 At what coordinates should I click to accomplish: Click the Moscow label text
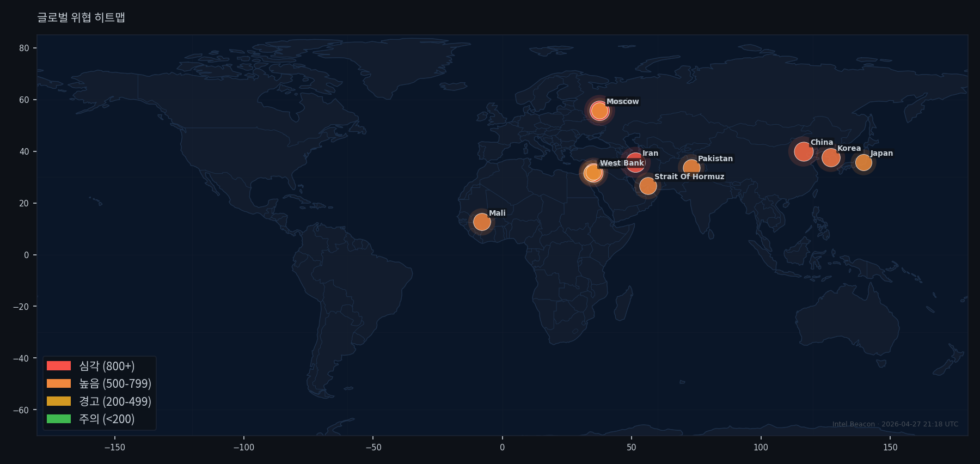(x=622, y=101)
